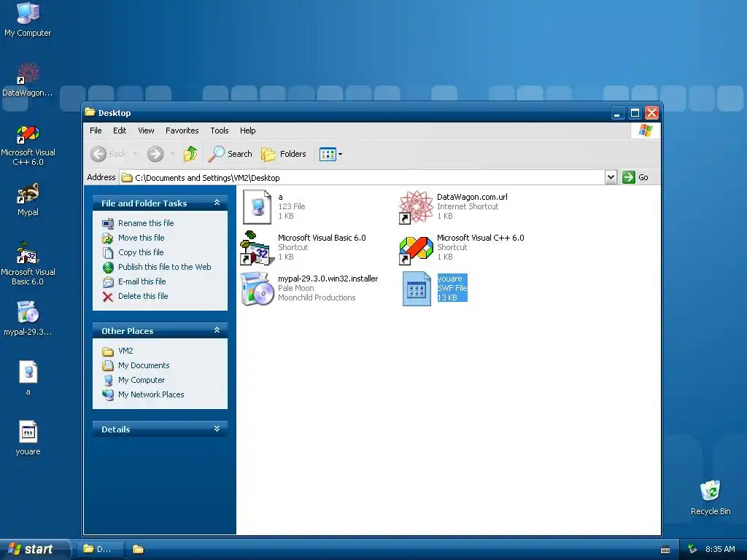The width and height of the screenshot is (747, 560).
Task: Select the youare desktop icon
Action: pos(28,438)
